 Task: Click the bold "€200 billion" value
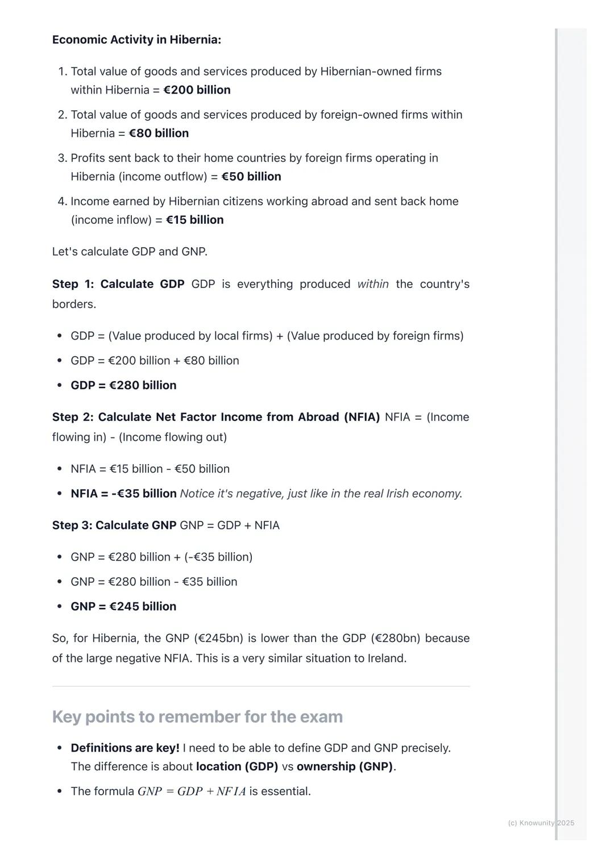coord(197,90)
